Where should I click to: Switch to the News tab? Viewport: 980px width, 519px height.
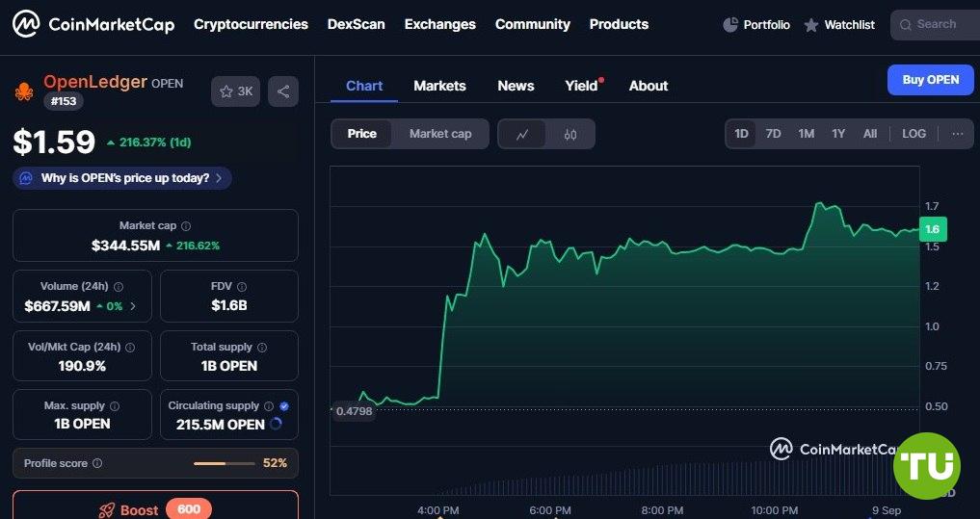click(516, 87)
